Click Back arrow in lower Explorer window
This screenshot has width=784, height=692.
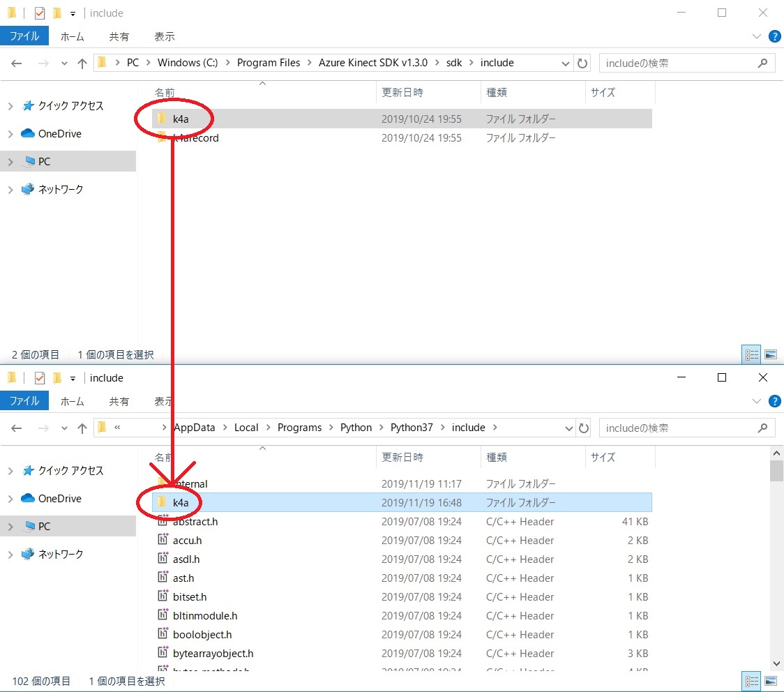pyautogui.click(x=17, y=428)
